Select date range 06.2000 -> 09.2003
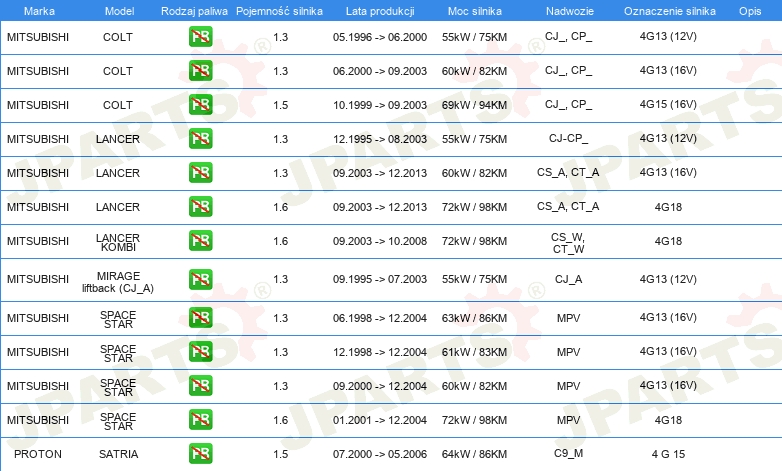The height and width of the screenshot is (471, 782). click(380, 71)
